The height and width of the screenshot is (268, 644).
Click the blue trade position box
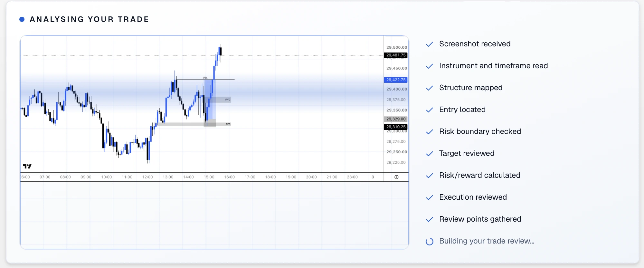[x=210, y=100]
